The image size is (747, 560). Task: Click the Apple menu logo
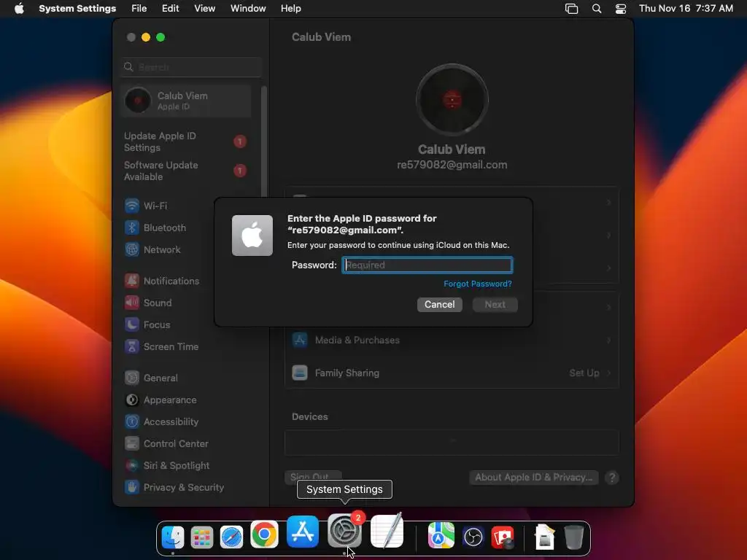[19, 8]
